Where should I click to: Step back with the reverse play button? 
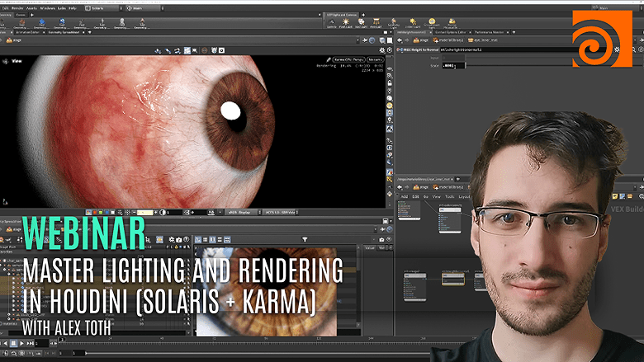(5, 343)
